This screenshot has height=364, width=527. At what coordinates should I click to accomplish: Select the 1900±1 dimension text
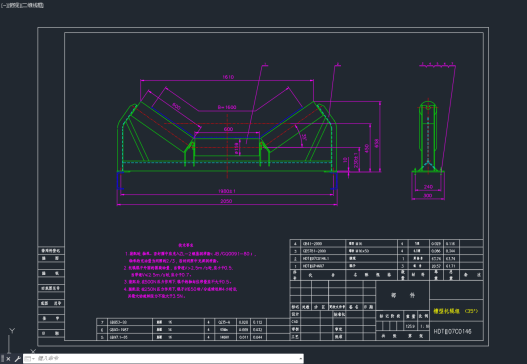pyautogui.click(x=227, y=191)
